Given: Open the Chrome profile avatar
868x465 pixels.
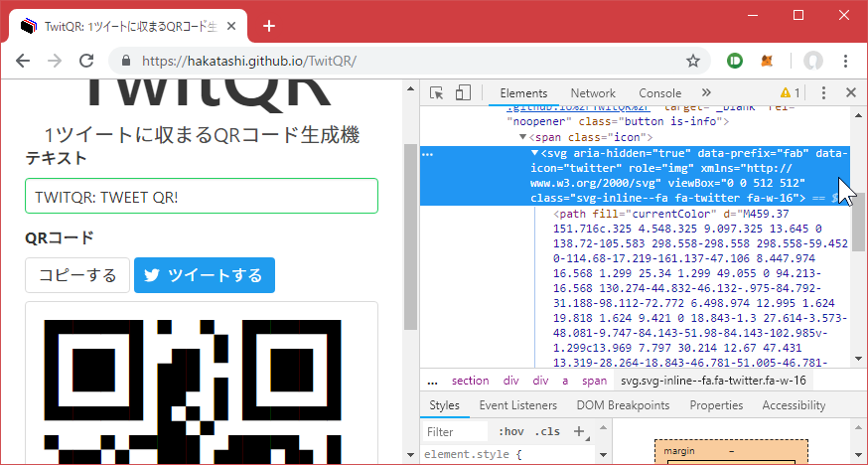Looking at the screenshot, I should pos(812,61).
